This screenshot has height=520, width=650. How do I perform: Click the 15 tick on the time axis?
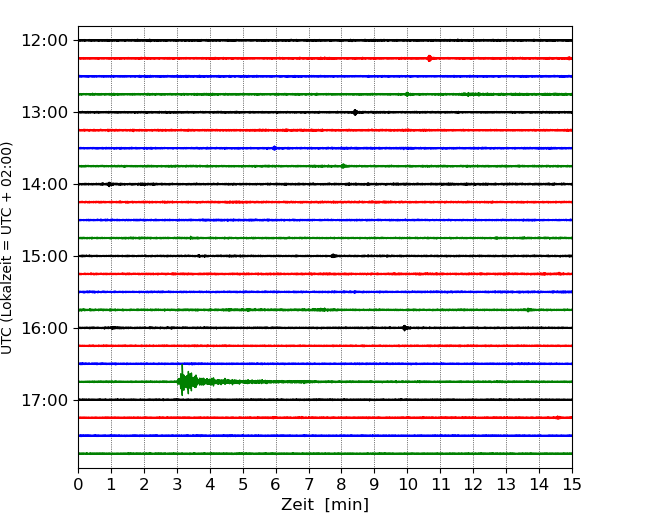tap(572, 485)
